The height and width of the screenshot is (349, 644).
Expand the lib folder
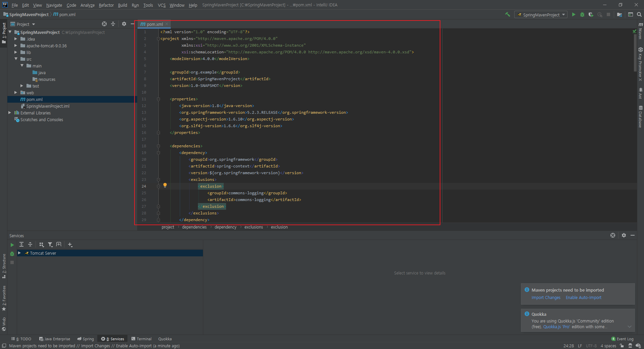coord(15,52)
